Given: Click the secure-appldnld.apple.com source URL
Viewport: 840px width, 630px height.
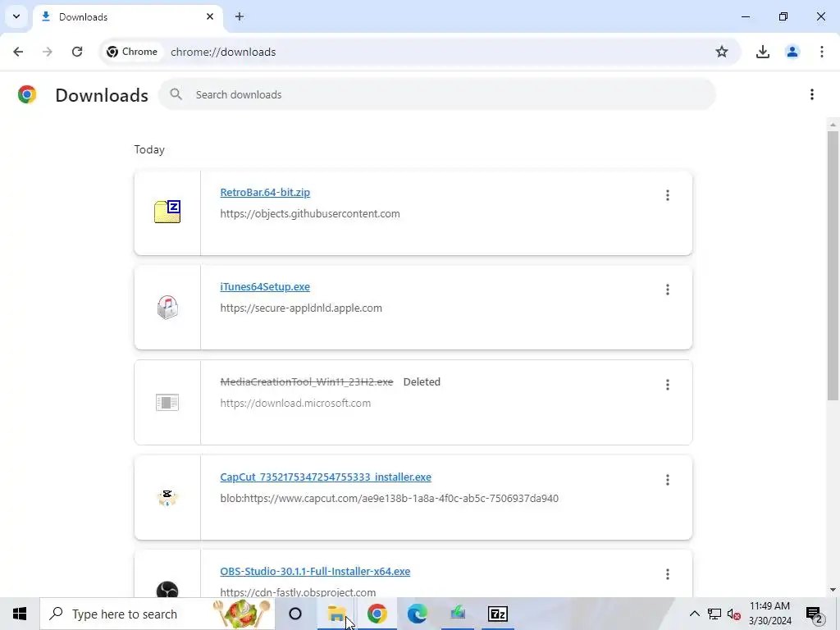Looking at the screenshot, I should [x=301, y=308].
